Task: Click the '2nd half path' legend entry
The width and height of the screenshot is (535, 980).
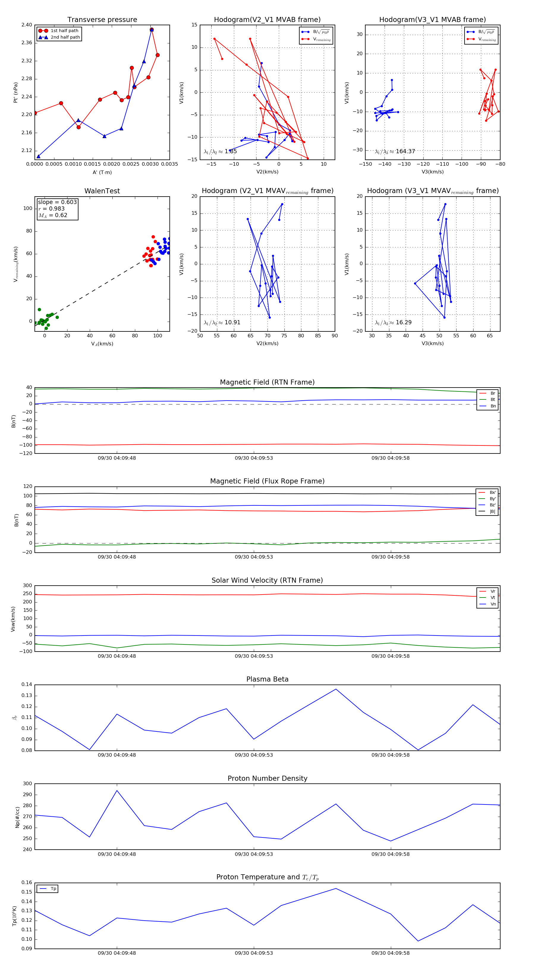Action: point(59,37)
